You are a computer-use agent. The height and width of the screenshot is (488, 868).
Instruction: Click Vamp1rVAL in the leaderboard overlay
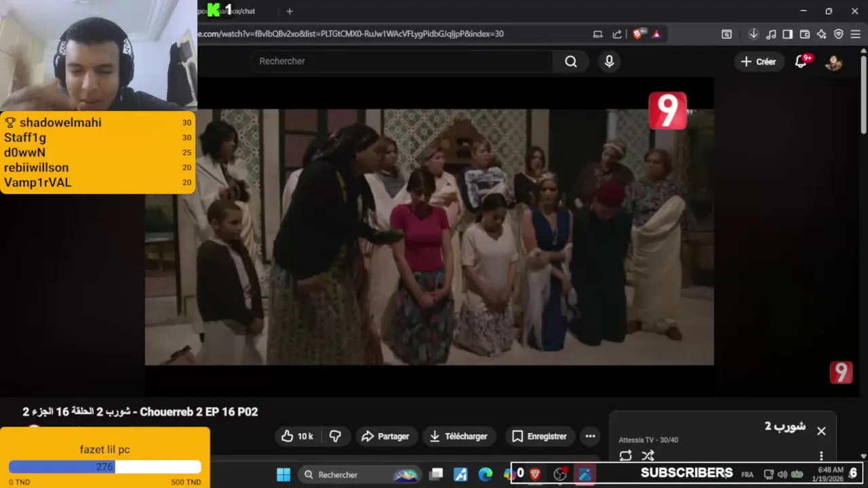(x=37, y=182)
